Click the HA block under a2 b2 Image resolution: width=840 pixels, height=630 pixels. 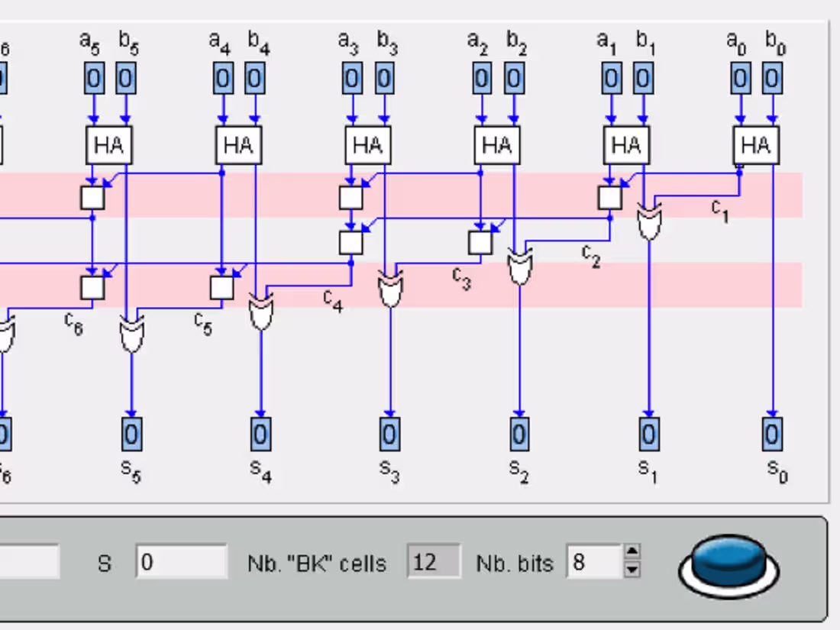coord(497,145)
